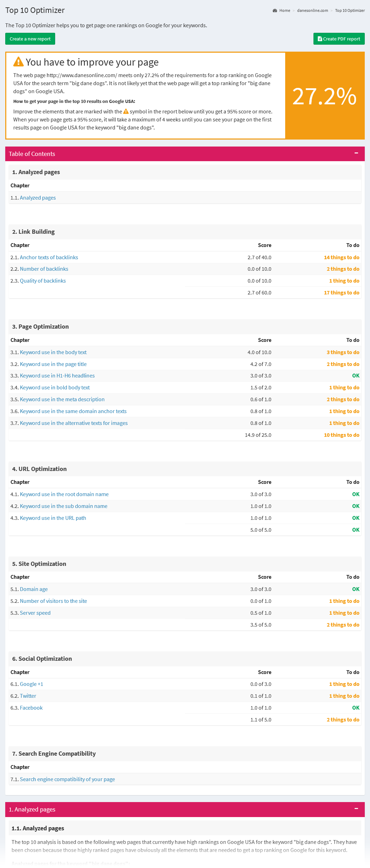Open Keyword use in the sub domain name
Screen dimensions: 370x868
[64, 506]
